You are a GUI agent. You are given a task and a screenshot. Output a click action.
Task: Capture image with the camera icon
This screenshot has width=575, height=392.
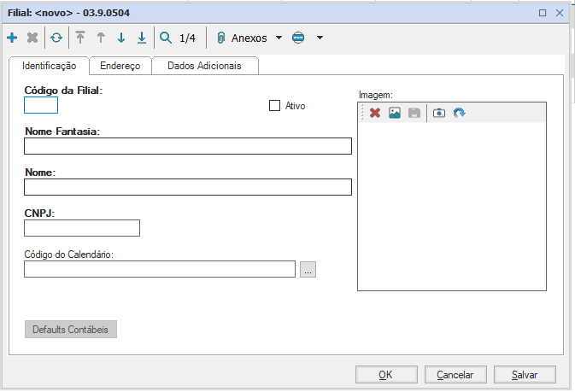pyautogui.click(x=439, y=113)
